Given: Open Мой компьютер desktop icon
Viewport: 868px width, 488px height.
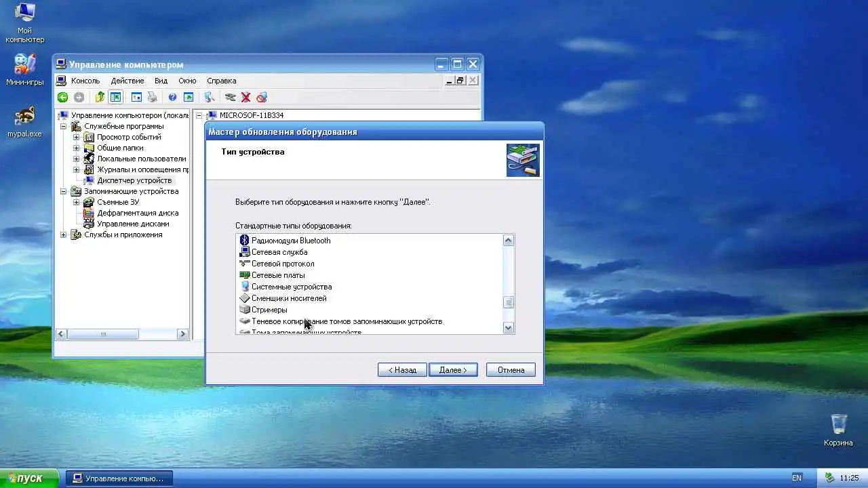Looking at the screenshot, I should (x=24, y=22).
